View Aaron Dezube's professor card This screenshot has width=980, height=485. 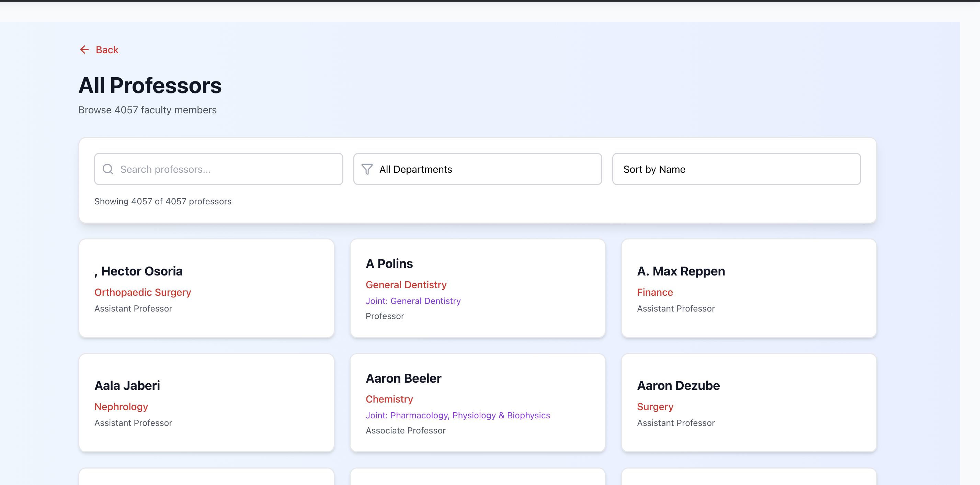click(x=749, y=403)
